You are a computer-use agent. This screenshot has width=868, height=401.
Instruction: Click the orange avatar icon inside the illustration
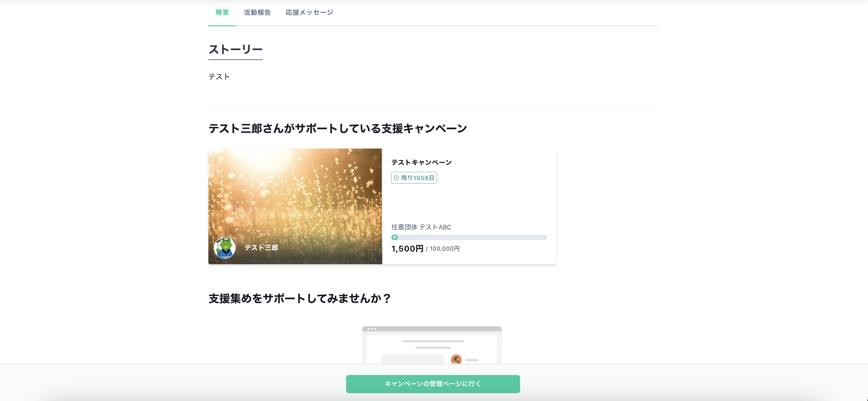click(457, 361)
